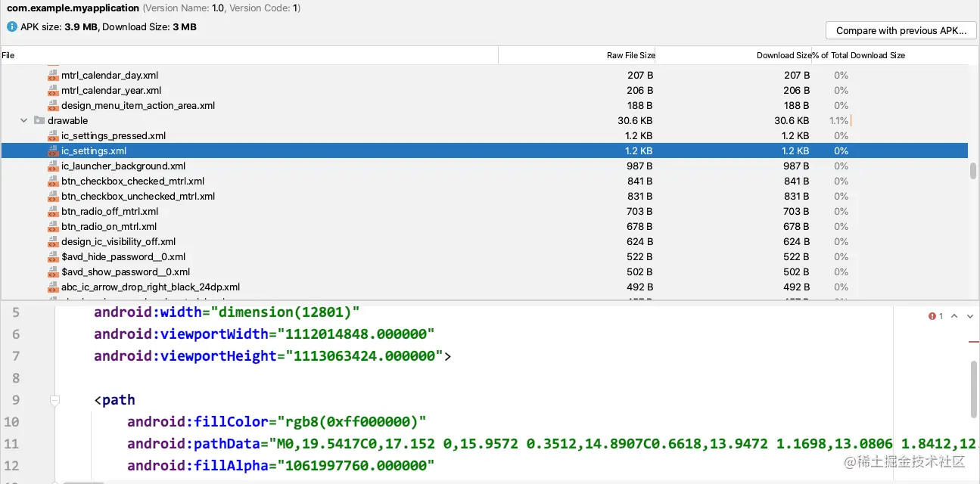The width and height of the screenshot is (980, 484).
Task: Select btn_checkbox_checked_mtrl.xml in the list
Action: click(132, 181)
